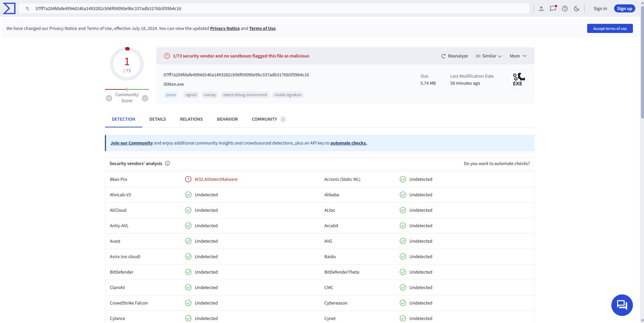
Task: Click the 1/73 detection score gauge
Action: (127, 64)
